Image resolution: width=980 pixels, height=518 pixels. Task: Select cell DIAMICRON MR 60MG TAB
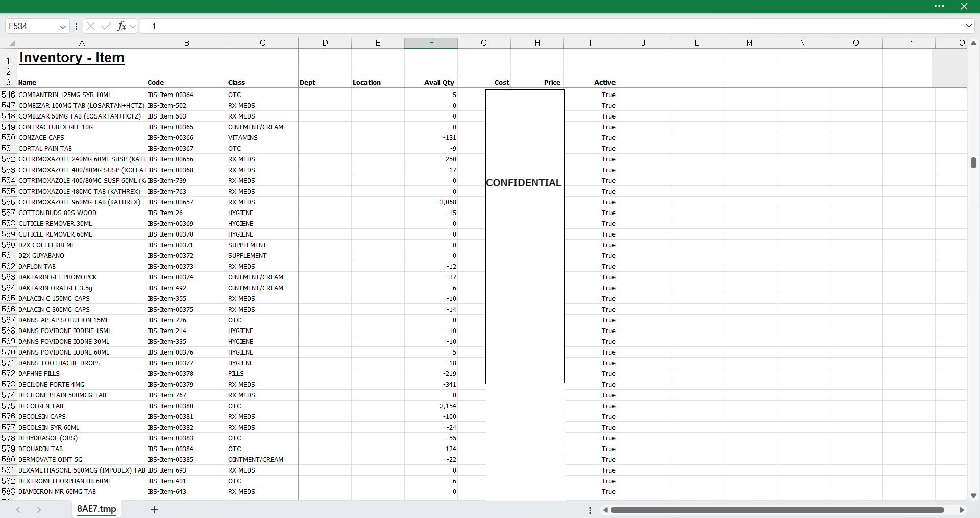pyautogui.click(x=82, y=492)
